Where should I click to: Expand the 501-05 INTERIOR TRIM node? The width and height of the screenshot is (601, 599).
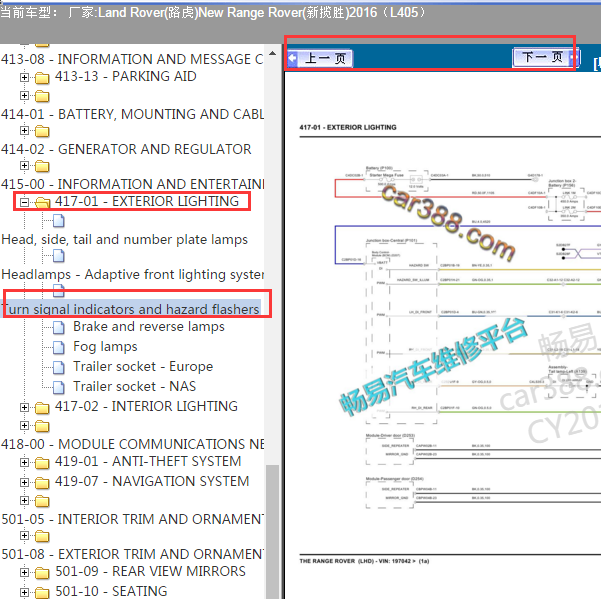24,501
